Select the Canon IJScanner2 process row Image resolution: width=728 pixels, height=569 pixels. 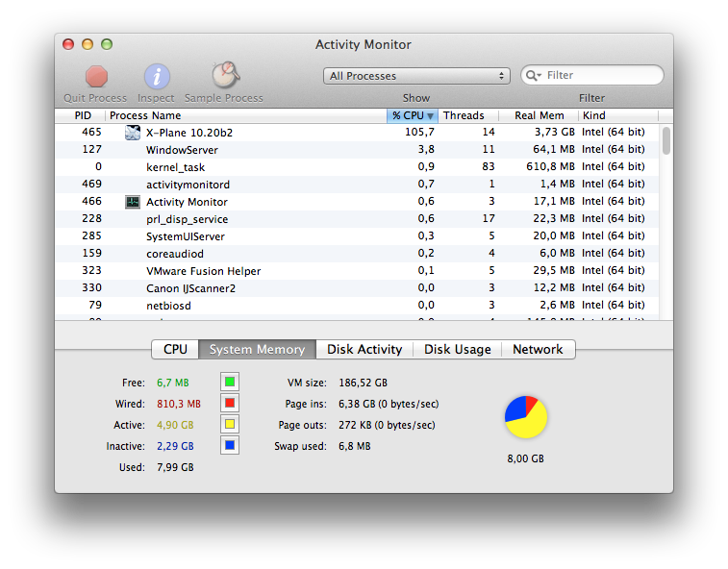click(x=357, y=288)
